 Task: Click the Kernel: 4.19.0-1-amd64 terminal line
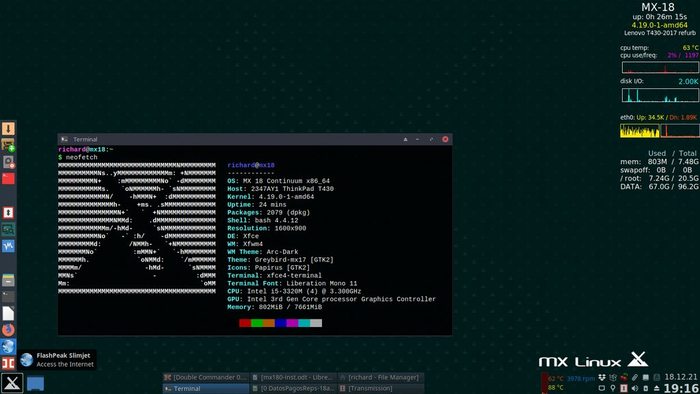point(271,197)
